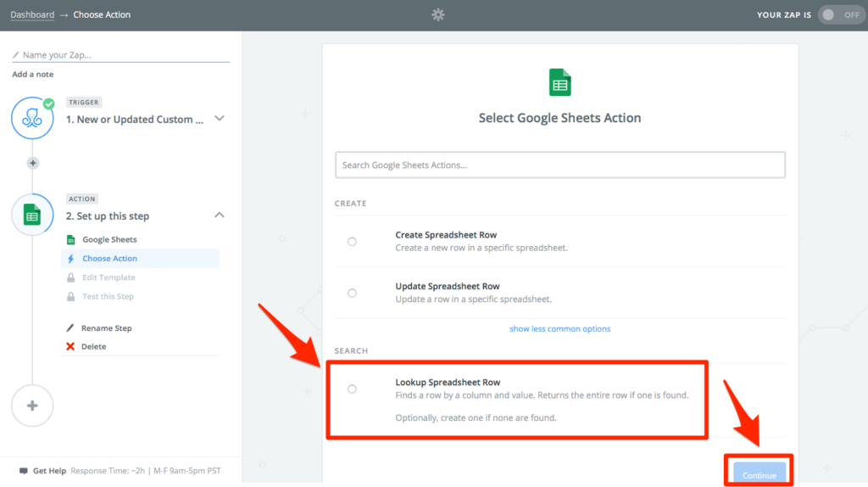
Task: Click the Name your Zap field
Action: coord(120,55)
